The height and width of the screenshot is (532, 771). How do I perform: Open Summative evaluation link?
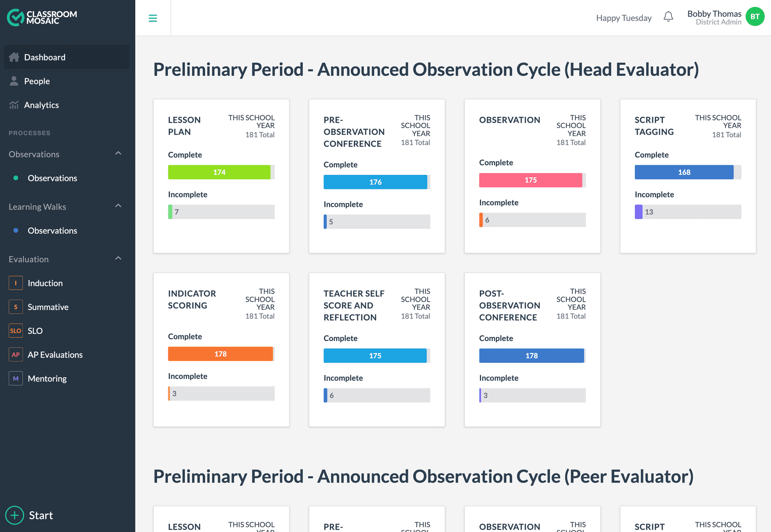[48, 307]
